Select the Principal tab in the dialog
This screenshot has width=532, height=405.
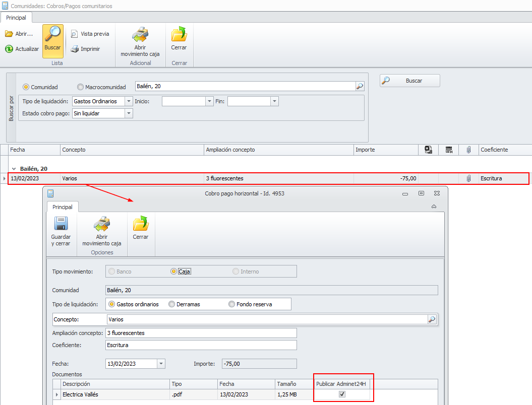click(63, 207)
